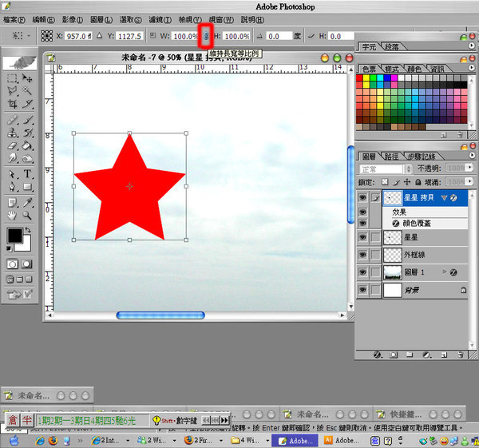Select the Crop tool
The image size is (479, 448).
13,104
